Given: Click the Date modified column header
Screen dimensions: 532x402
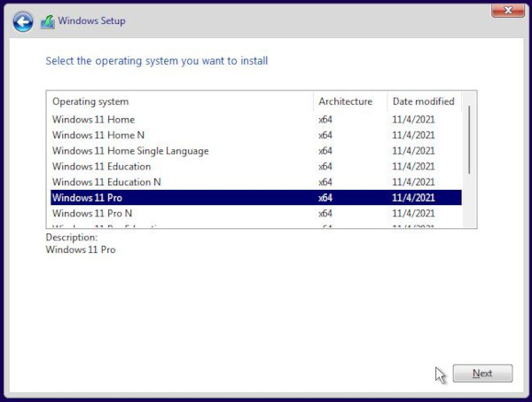Looking at the screenshot, I should (x=423, y=101).
